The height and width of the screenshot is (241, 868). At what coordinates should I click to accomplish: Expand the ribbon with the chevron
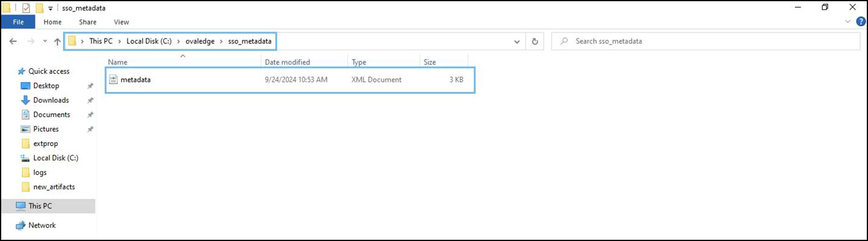(849, 22)
